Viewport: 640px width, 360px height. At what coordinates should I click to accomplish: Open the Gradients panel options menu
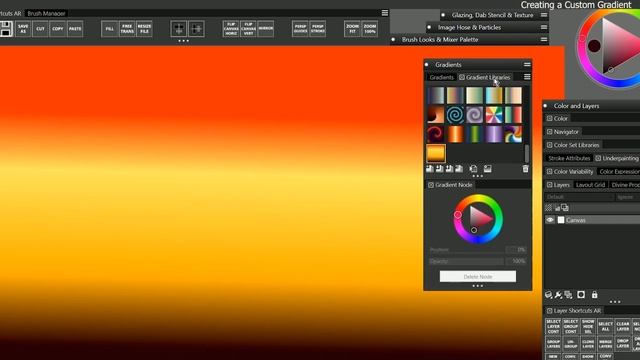click(527, 64)
